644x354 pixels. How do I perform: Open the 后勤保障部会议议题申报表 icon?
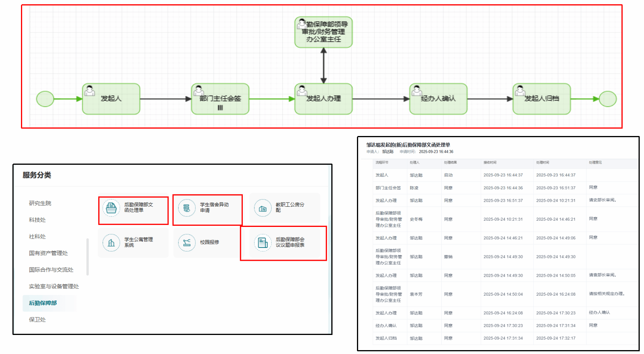[263, 243]
